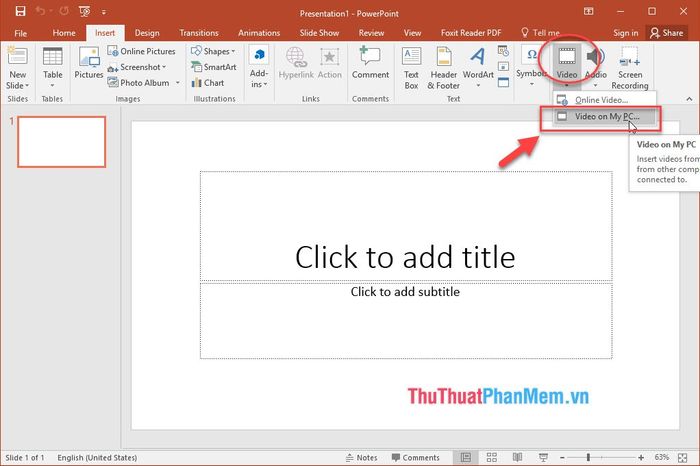Start slideshow from beginning via quick access icon
The width and height of the screenshot is (700, 466).
(84, 12)
